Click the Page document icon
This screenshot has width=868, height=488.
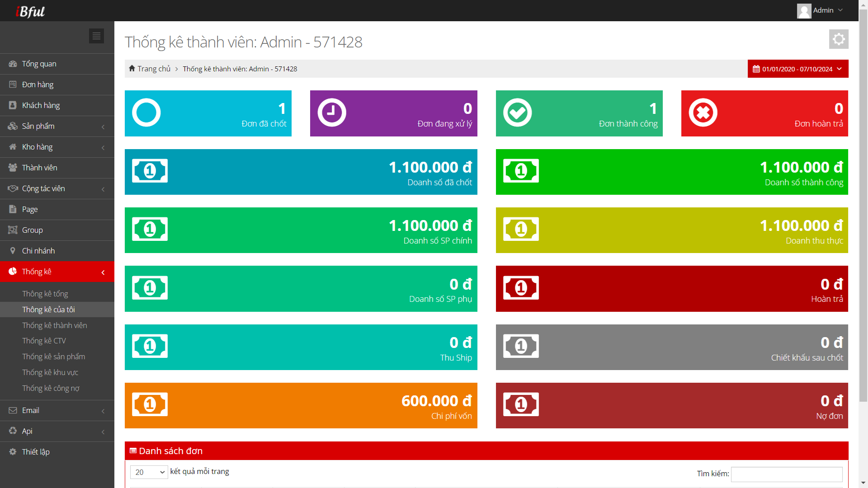[x=13, y=209]
